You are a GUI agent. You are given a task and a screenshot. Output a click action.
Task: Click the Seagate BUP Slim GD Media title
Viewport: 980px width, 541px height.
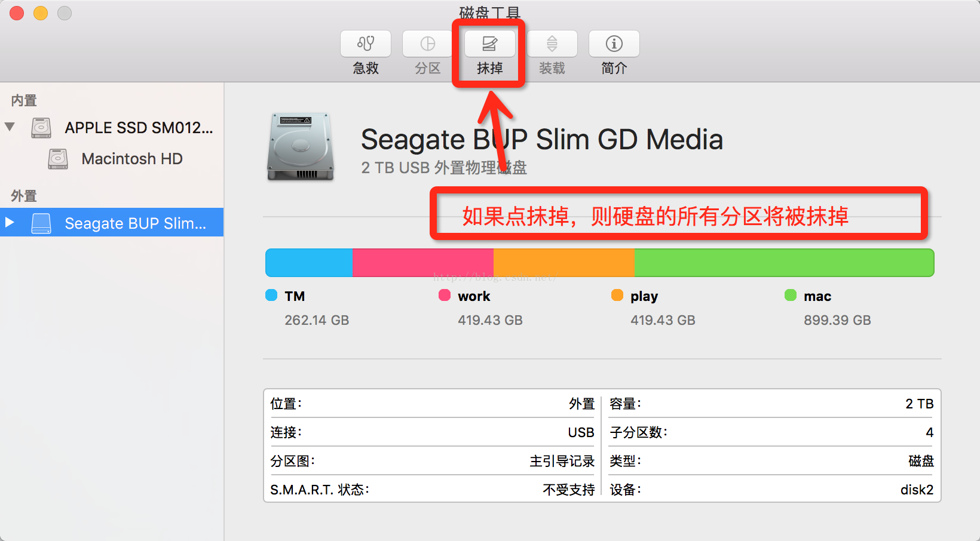point(542,140)
